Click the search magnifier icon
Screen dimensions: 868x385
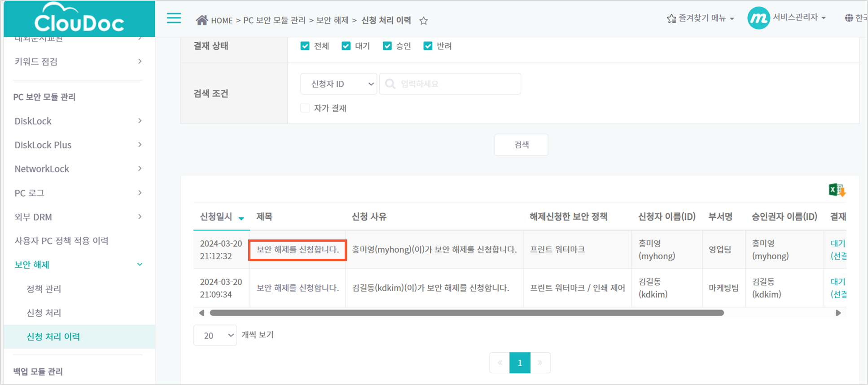click(x=390, y=84)
